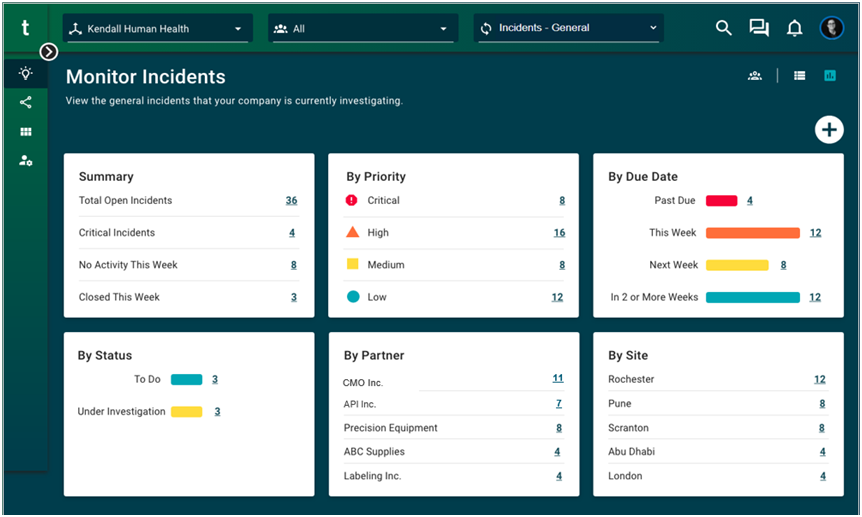Click the add incident plus button
Image resolution: width=862 pixels, height=517 pixels.
point(829,130)
